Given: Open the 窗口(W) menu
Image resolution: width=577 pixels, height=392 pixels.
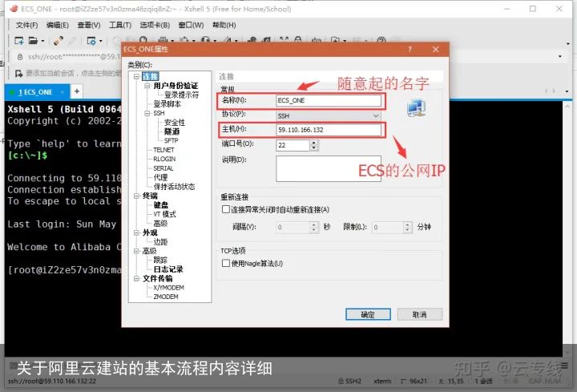Looking at the screenshot, I should tap(191, 25).
